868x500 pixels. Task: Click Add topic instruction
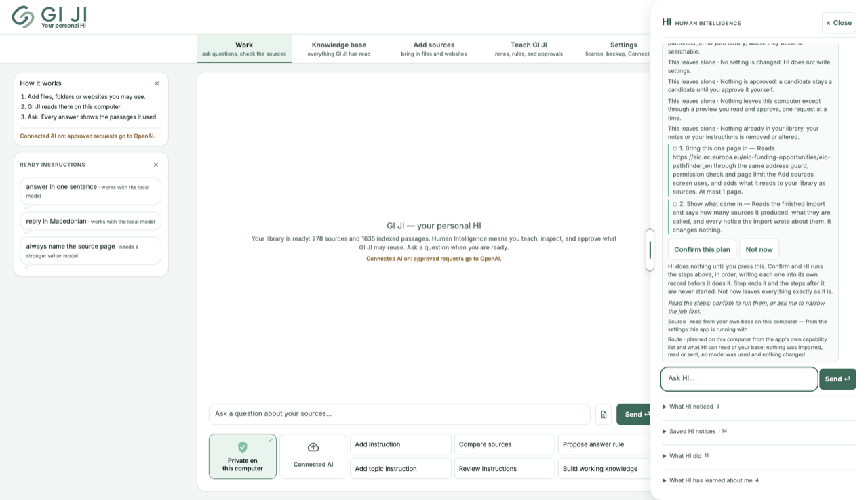point(401,468)
